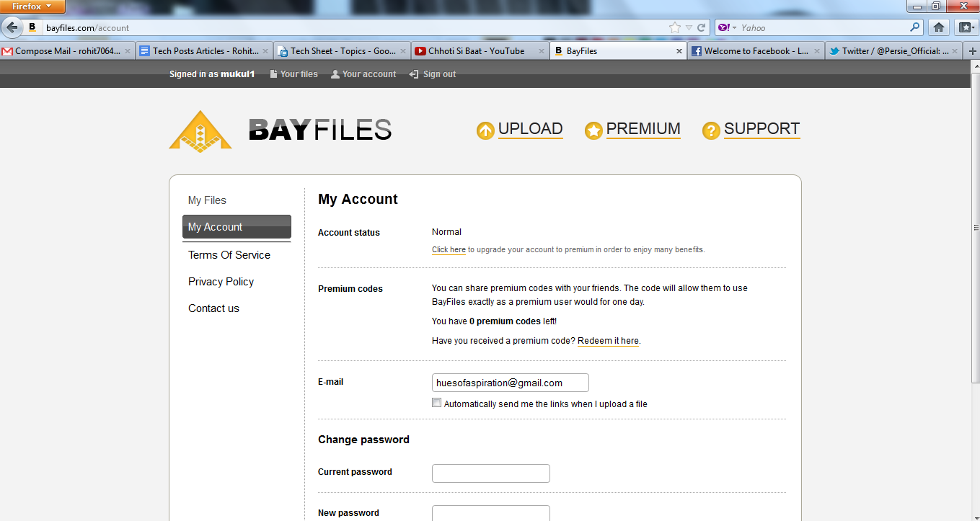Switch to the Chhoti Si Baat YouTube tab
This screenshot has height=521, width=980.
tap(480, 51)
